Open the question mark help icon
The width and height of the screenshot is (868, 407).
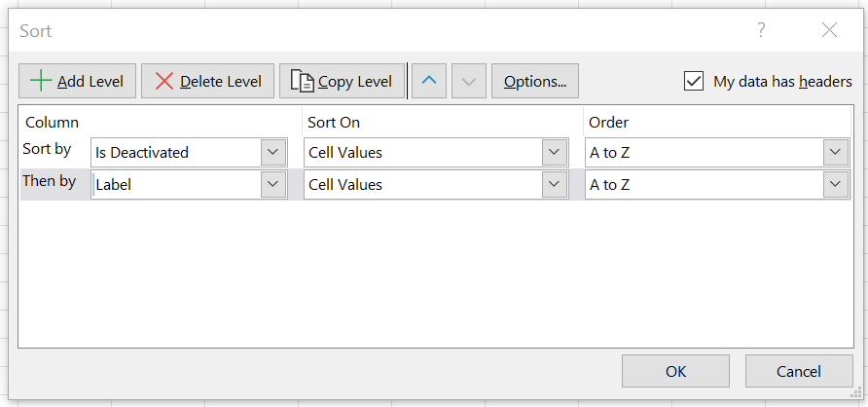click(x=761, y=30)
